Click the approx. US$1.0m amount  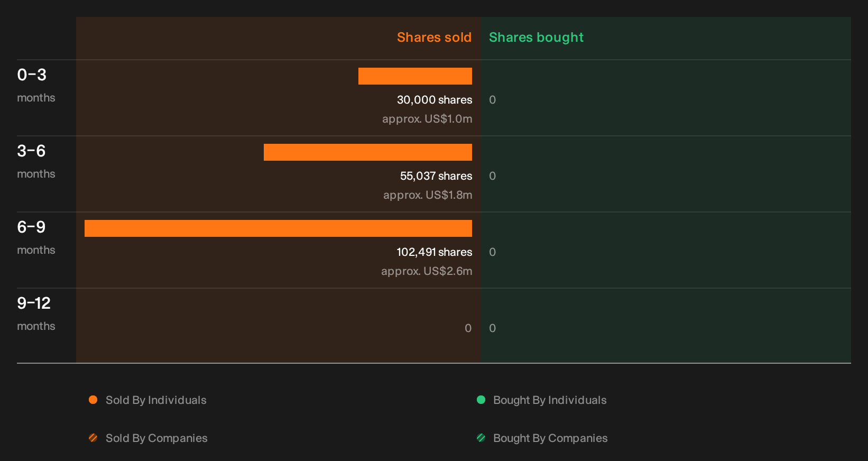coord(427,119)
